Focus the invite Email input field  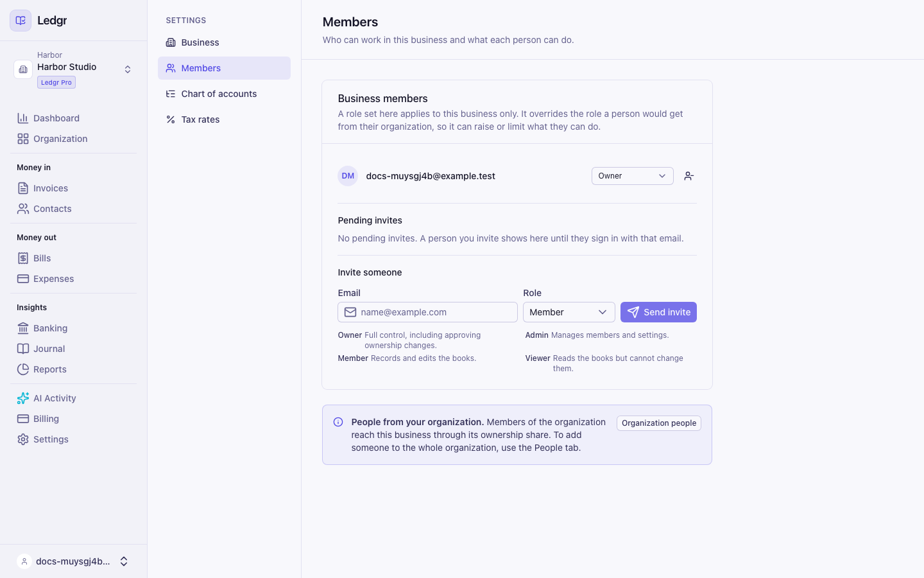point(427,312)
